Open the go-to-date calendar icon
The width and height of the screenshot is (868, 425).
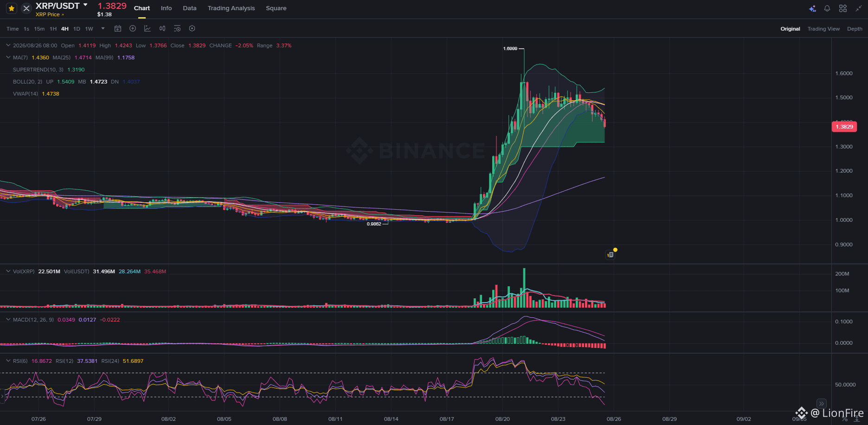(118, 29)
